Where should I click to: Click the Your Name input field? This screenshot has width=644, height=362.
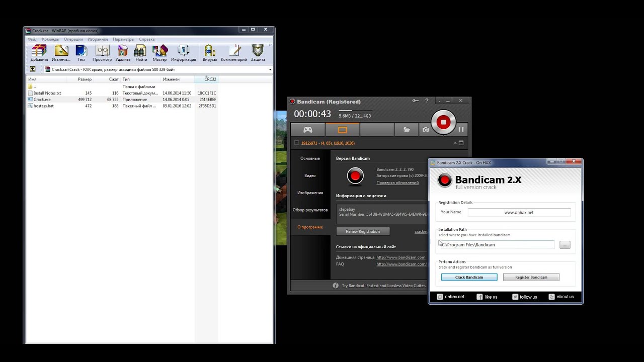coord(519,212)
